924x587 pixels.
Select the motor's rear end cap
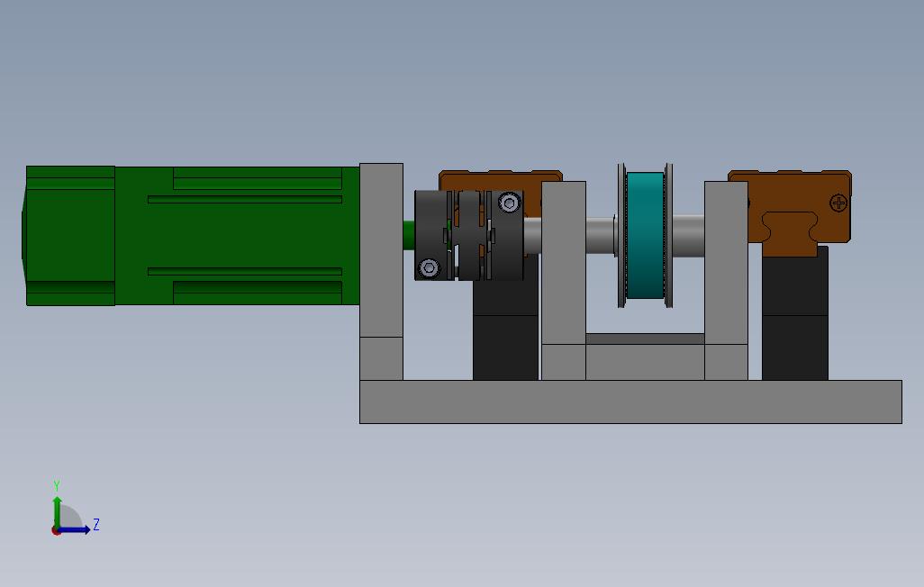click(x=69, y=236)
